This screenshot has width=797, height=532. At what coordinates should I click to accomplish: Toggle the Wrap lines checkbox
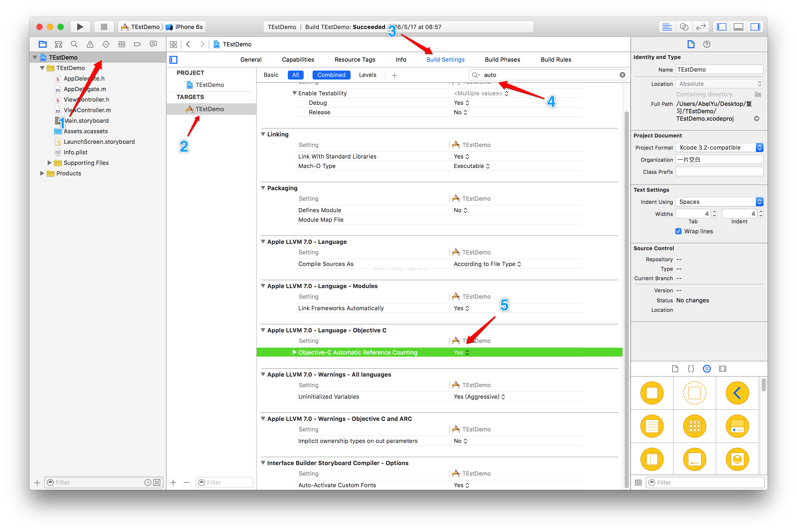point(678,231)
